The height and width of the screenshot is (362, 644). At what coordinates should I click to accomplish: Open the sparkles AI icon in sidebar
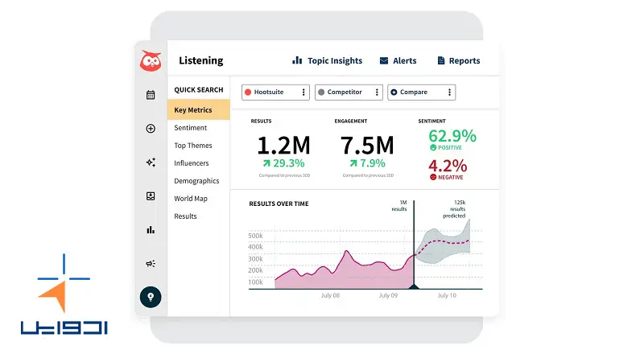[x=151, y=162]
